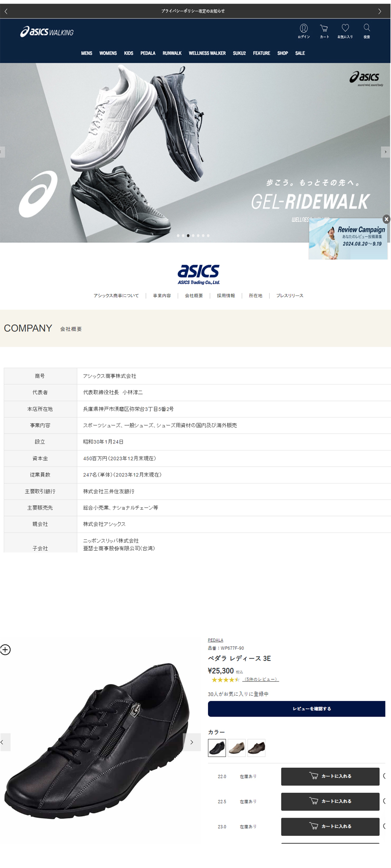Click the privacy policy notice text
Viewport: 391px width, 868px height.
tap(193, 11)
